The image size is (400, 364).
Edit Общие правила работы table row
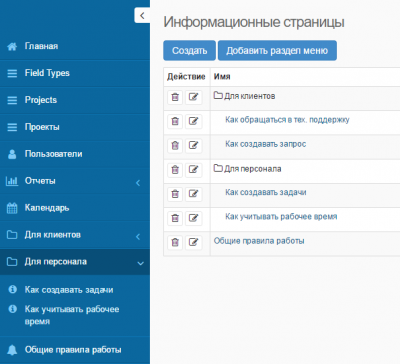(194, 242)
